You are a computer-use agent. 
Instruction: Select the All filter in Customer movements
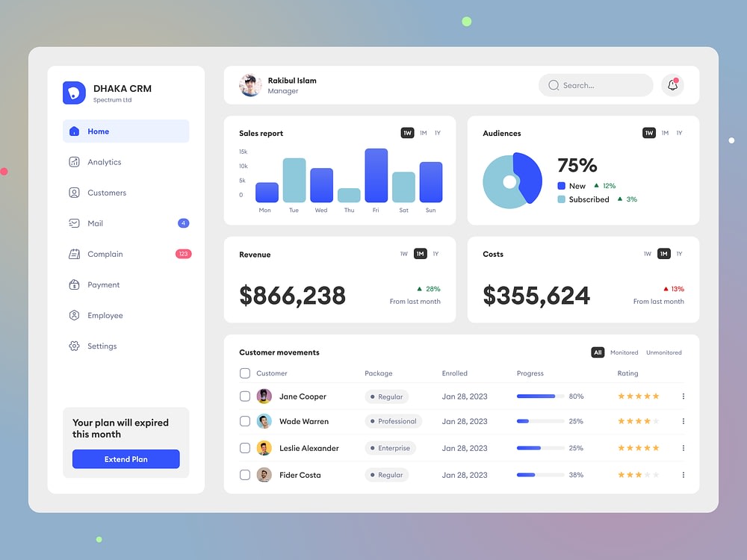pyautogui.click(x=598, y=352)
